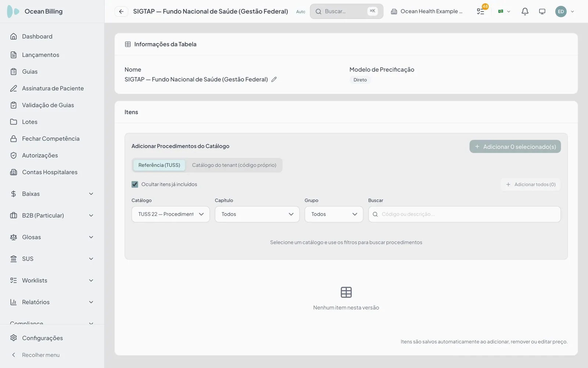Uncheck Ocultar itens já incluídos
The height and width of the screenshot is (368, 588).
click(135, 184)
